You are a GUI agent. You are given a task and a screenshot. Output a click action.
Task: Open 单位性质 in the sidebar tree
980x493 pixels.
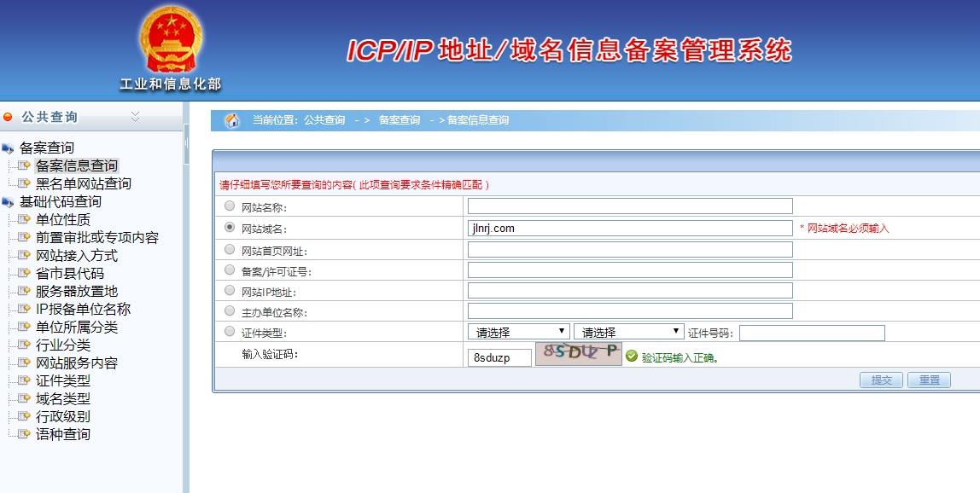(x=62, y=220)
